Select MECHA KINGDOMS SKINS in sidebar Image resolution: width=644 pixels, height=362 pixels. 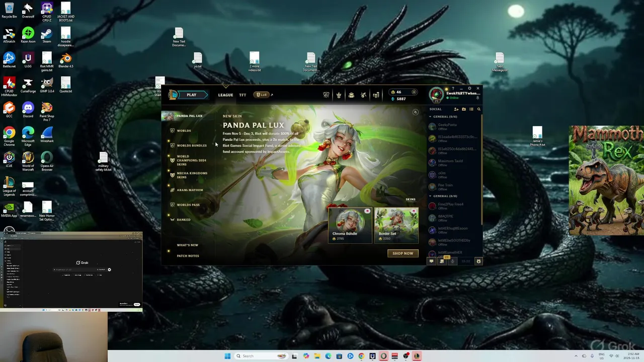192,175
